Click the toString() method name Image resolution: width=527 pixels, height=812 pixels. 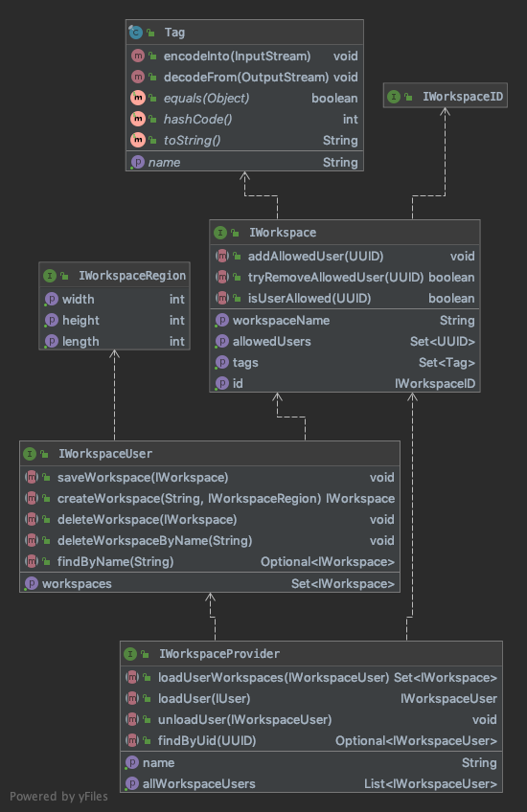click(192, 141)
